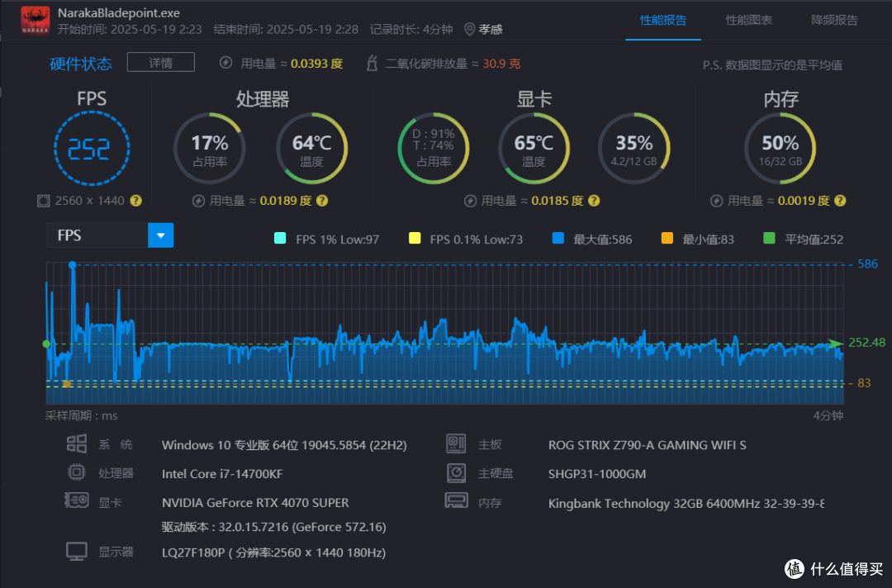Click the 252.48 average value label
The image size is (892, 588).
(x=867, y=343)
